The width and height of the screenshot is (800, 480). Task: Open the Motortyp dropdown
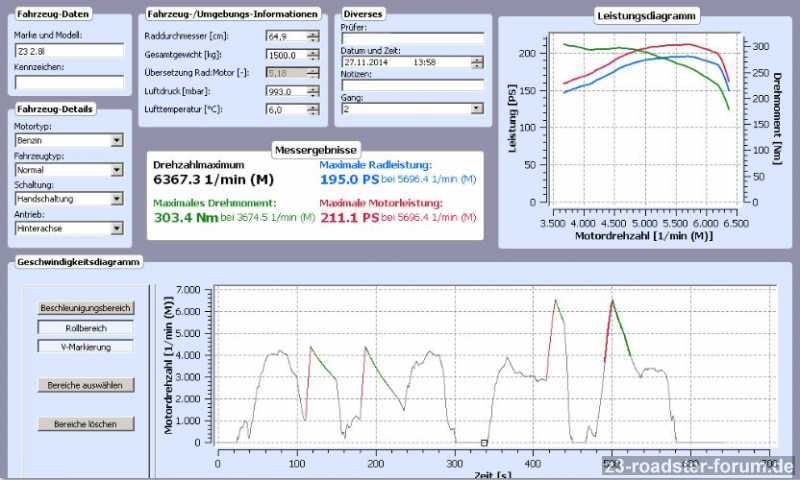(117, 141)
